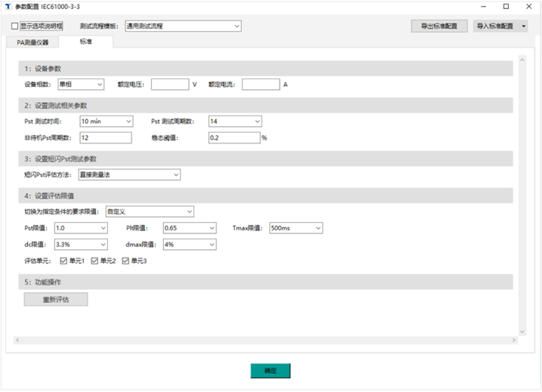
Task: Click the vertical scrollbar up arrow
Action: click(522, 60)
